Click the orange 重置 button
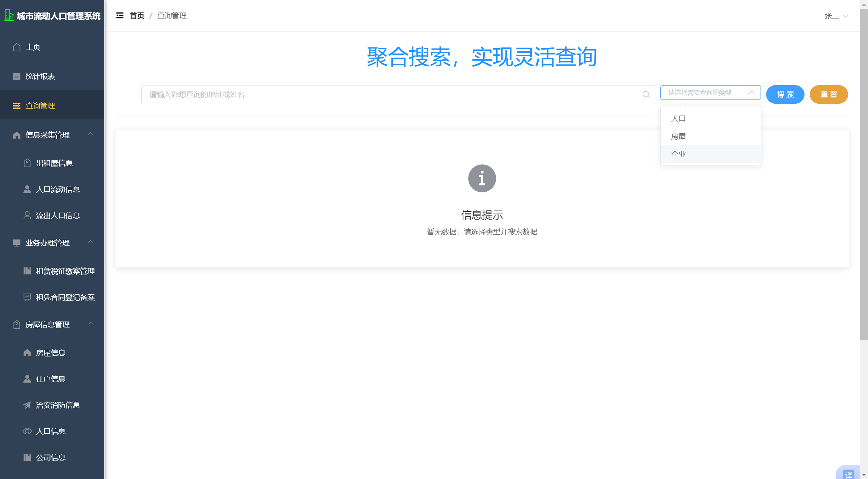Viewport: 868px width, 479px height. 829,94
